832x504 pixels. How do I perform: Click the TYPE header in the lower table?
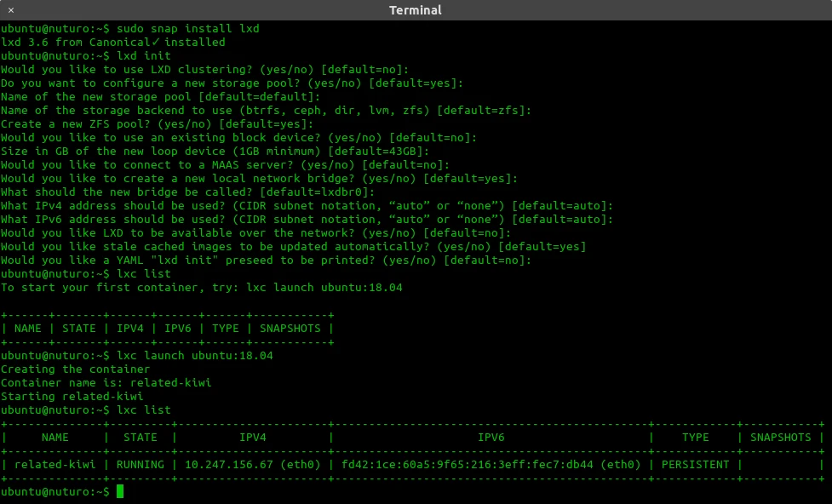(x=695, y=438)
